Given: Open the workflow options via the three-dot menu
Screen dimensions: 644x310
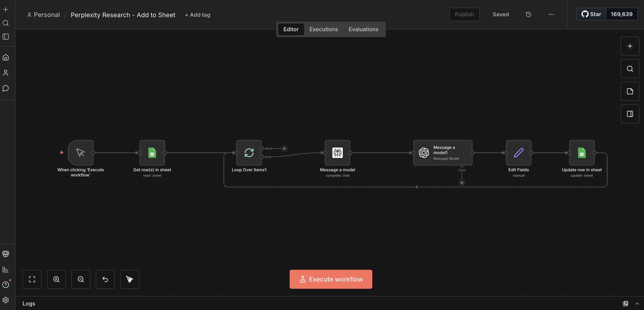Looking at the screenshot, I should (x=551, y=14).
